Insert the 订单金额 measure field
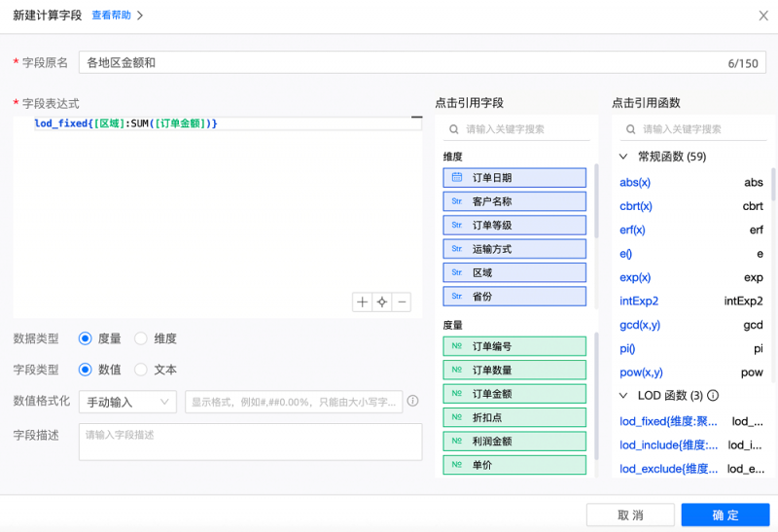This screenshot has width=778, height=532. pyautogui.click(x=515, y=394)
